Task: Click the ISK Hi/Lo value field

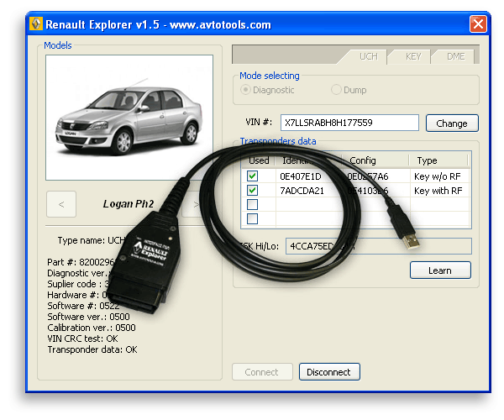Action: click(x=379, y=246)
